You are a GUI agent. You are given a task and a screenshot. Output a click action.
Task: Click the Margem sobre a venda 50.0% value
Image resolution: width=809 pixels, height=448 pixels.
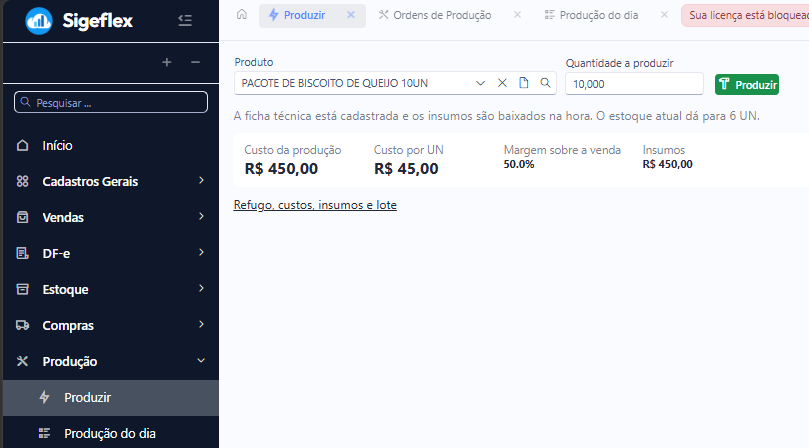pos(519,165)
